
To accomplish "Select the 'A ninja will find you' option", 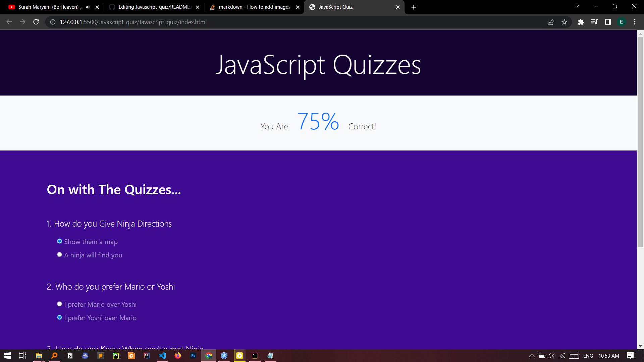I will pos(59,254).
